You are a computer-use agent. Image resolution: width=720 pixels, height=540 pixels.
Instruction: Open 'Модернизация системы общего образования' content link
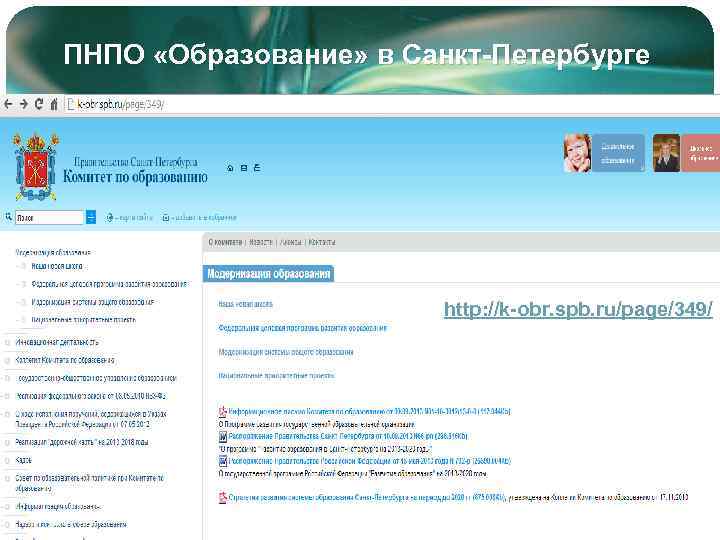[x=286, y=352]
